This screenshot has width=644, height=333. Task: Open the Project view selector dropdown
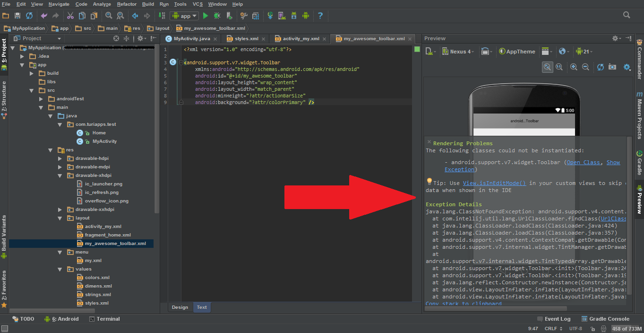[38, 38]
